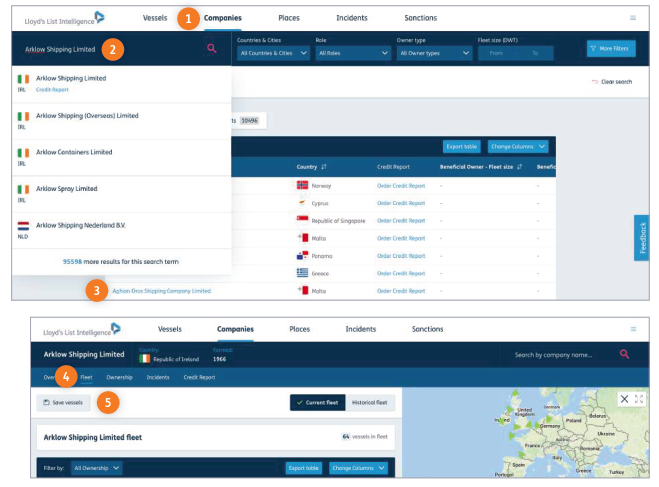
Task: Open the Credit Report sub-tab
Action: point(199,377)
